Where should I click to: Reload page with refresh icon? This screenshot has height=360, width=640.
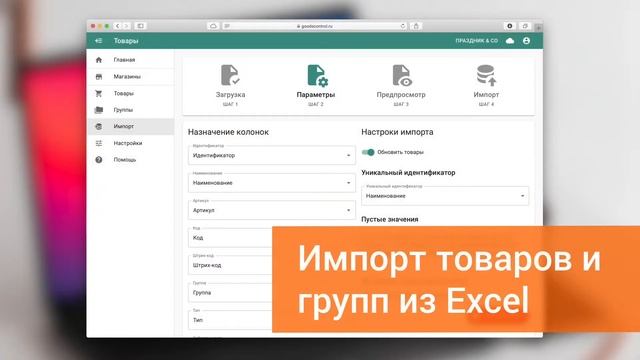point(403,26)
